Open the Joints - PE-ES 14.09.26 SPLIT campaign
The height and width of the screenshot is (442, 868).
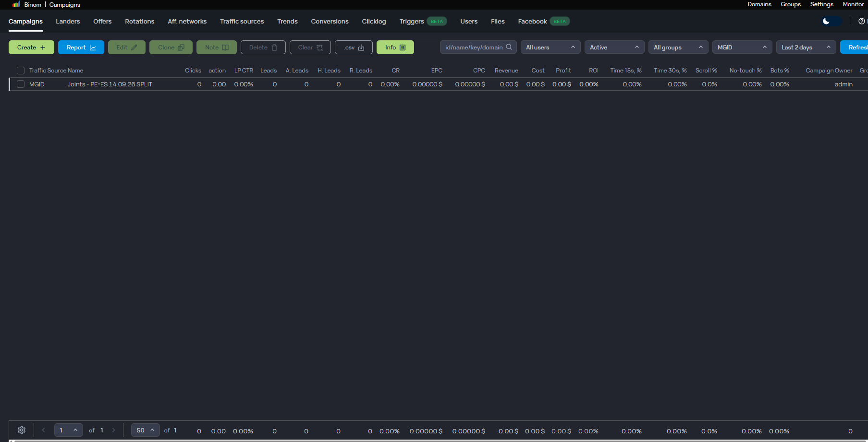(x=110, y=84)
